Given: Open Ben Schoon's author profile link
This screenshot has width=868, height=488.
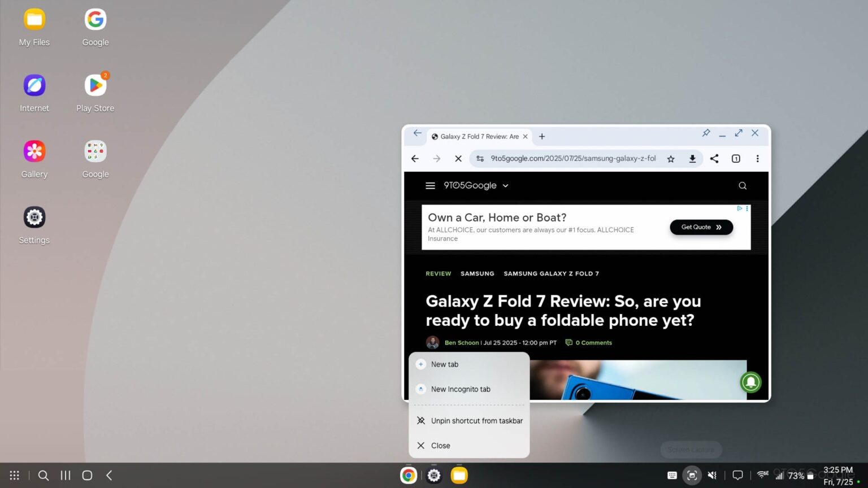Looking at the screenshot, I should 462,342.
